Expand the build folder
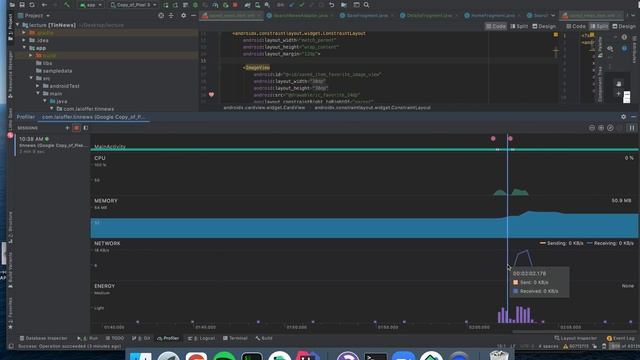Image resolution: width=640 pixels, height=360 pixels. click(31, 55)
